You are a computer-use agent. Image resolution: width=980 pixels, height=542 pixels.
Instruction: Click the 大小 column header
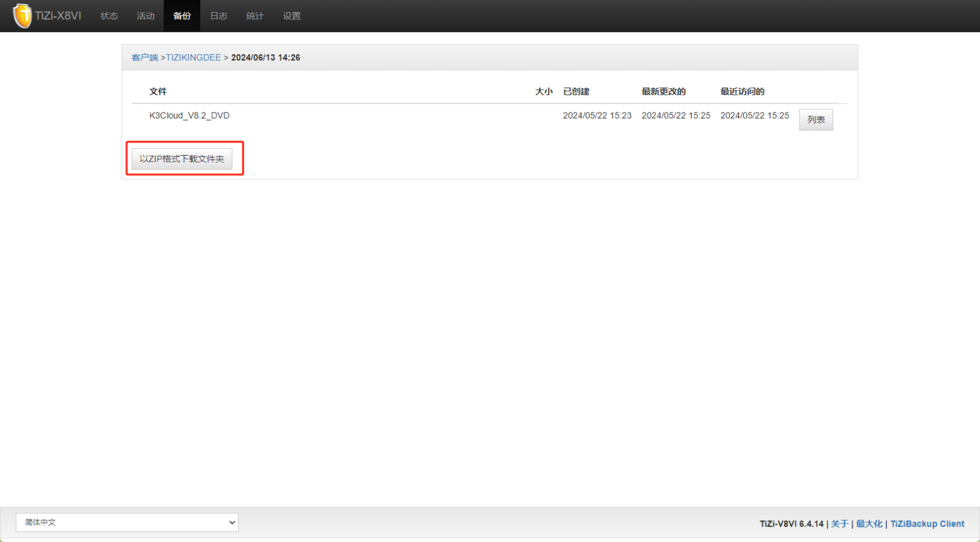pos(544,91)
